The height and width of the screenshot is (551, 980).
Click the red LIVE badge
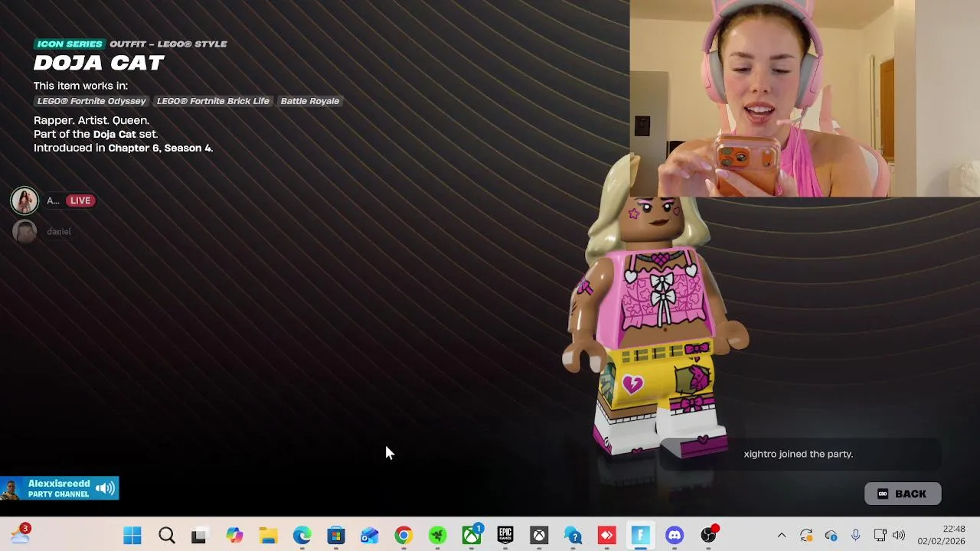[x=80, y=201]
